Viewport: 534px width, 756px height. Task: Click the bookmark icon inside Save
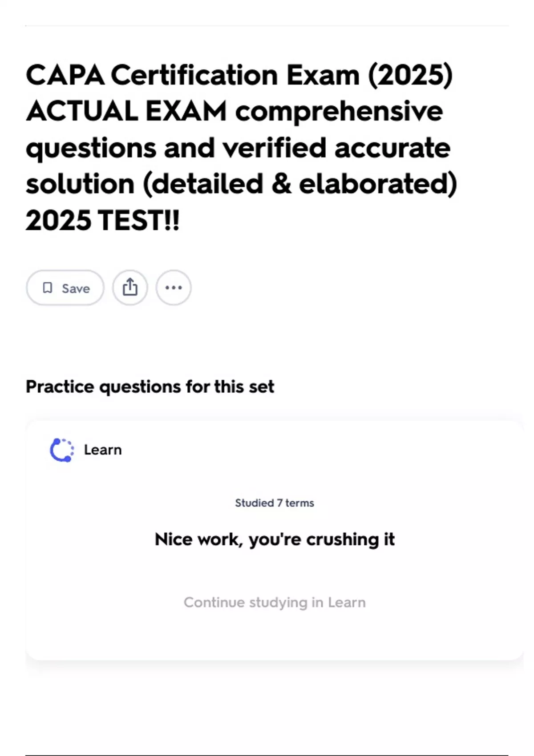point(47,288)
